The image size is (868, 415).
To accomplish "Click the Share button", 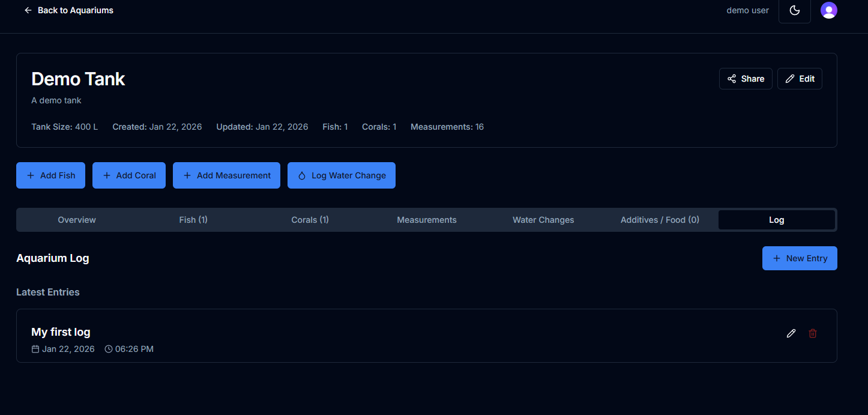I will click(746, 79).
